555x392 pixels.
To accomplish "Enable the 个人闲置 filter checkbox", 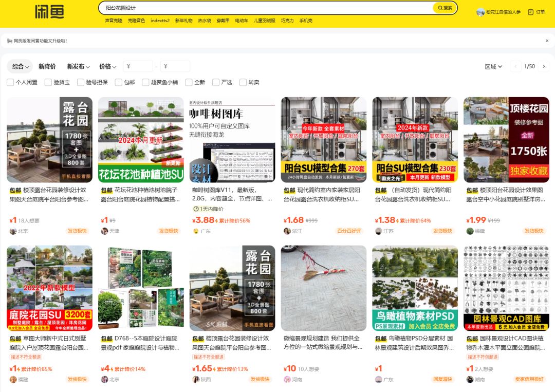I will 10,82.
